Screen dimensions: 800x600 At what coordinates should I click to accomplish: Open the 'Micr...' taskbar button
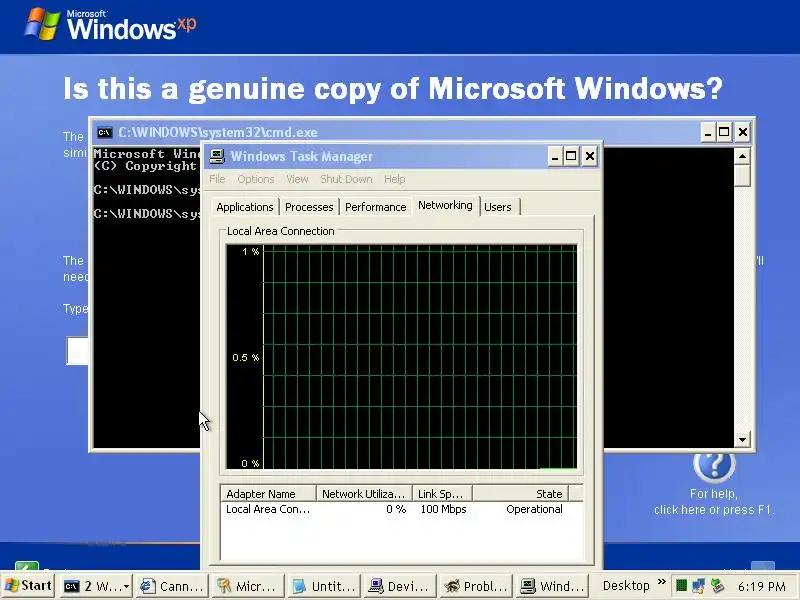tap(248, 587)
